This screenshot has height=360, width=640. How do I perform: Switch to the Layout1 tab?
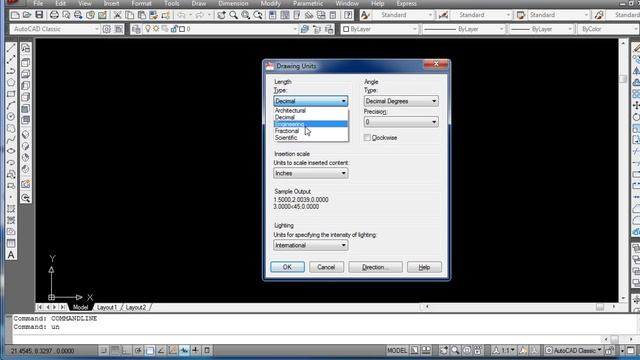pyautogui.click(x=107, y=307)
